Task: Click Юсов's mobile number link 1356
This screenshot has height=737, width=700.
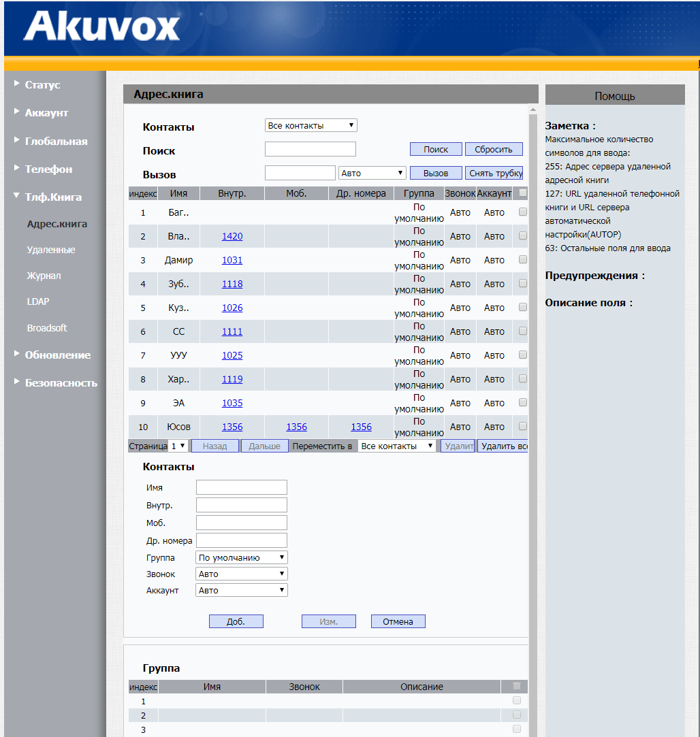Action: [x=297, y=427]
